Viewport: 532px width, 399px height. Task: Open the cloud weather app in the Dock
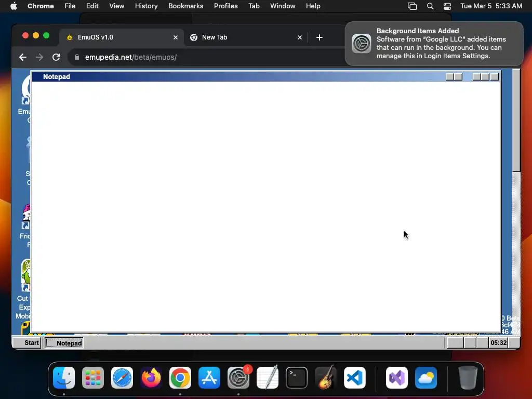(x=426, y=378)
